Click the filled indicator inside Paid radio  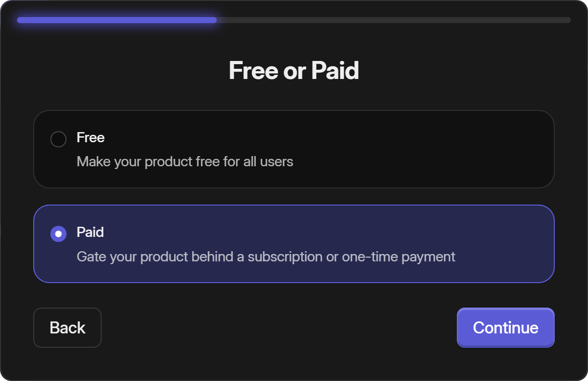coord(58,234)
